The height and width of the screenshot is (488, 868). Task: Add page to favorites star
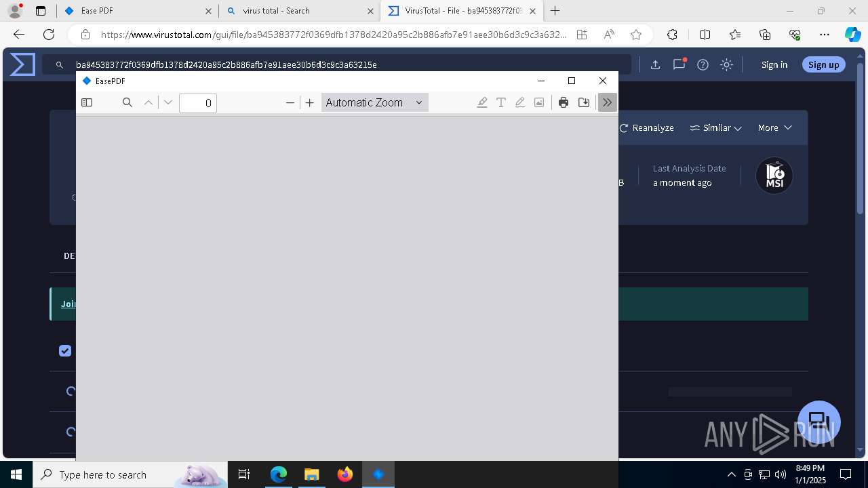tap(635, 35)
